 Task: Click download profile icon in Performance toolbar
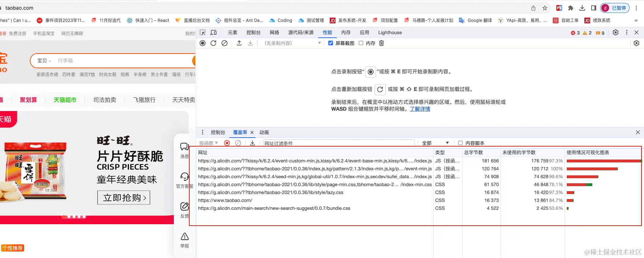(x=250, y=43)
